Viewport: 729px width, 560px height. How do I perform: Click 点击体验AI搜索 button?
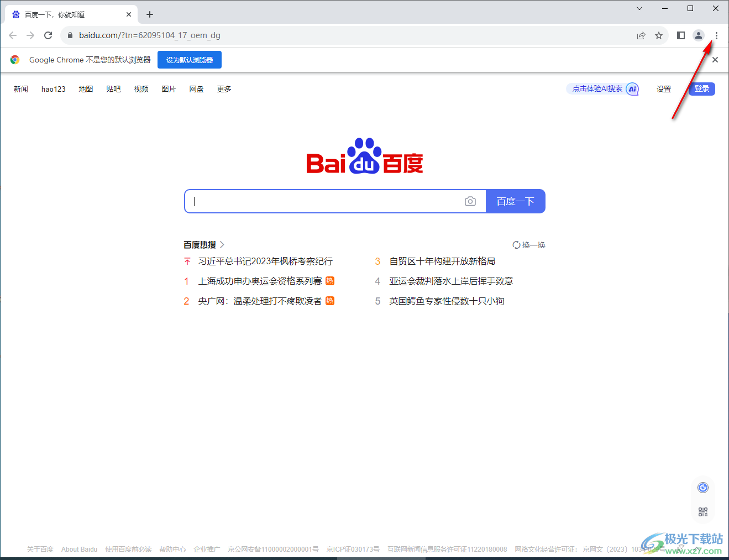602,88
